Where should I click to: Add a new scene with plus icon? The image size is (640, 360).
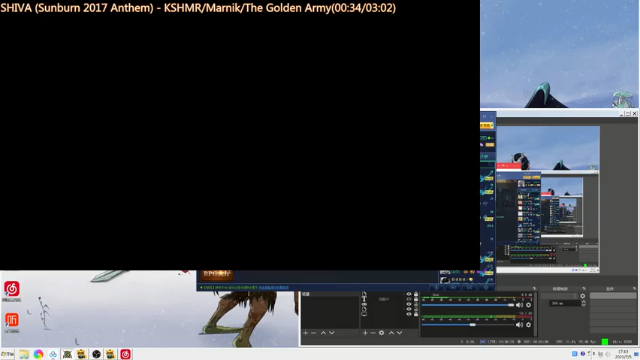[305, 333]
